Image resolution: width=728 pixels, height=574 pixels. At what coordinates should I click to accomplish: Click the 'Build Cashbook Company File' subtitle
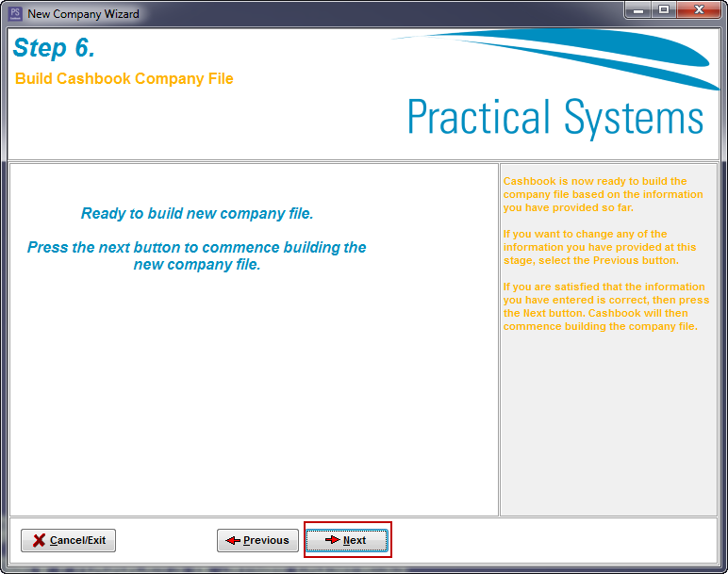tap(124, 78)
